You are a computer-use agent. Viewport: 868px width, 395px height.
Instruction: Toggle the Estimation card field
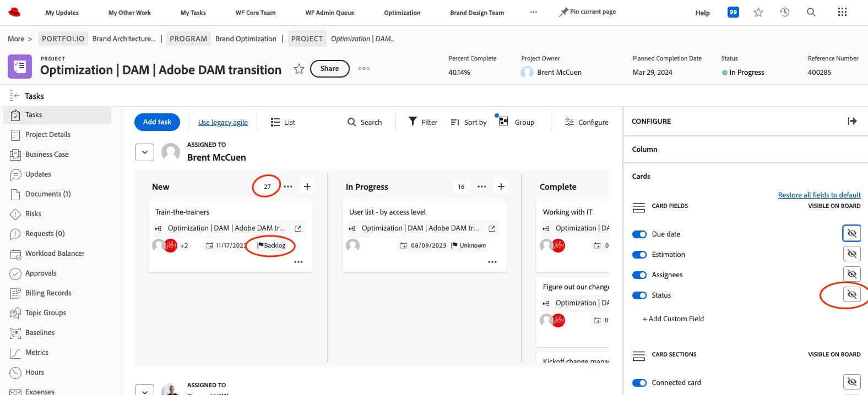tap(639, 255)
